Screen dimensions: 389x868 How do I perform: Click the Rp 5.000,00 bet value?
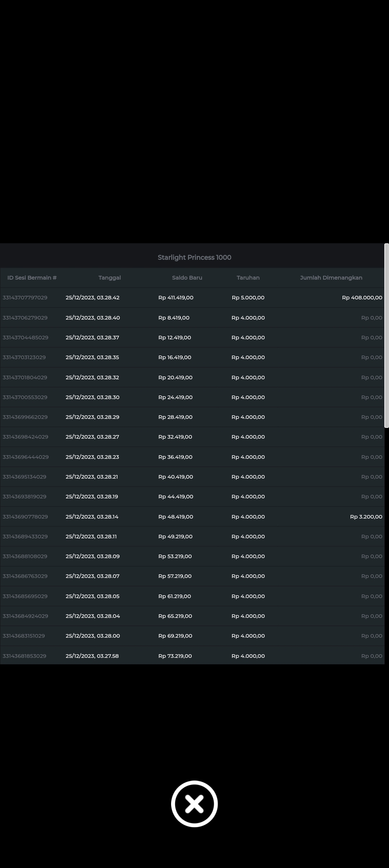click(x=248, y=298)
